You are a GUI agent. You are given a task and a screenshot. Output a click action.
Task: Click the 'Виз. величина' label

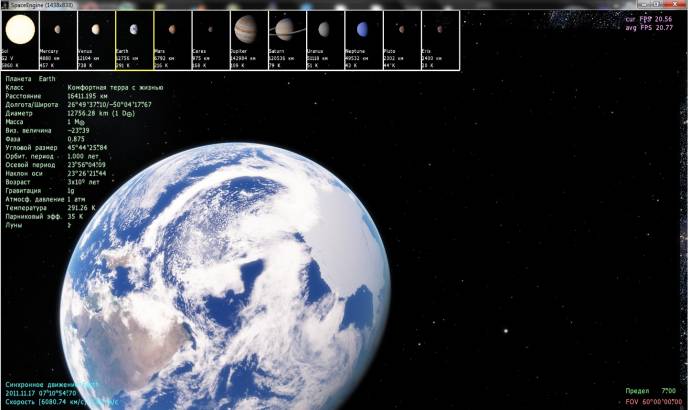click(x=28, y=131)
